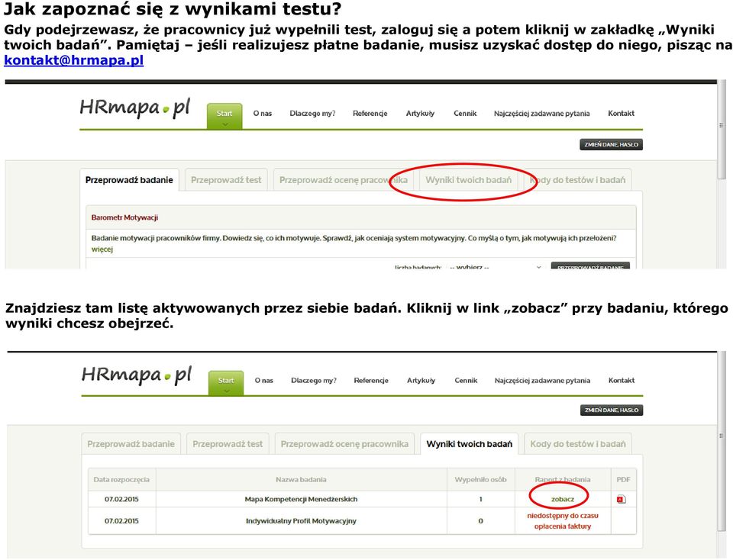Open 'Referencje' menu in results-table screenshot
Image resolution: width=733 pixels, height=560 pixels.
click(x=371, y=381)
